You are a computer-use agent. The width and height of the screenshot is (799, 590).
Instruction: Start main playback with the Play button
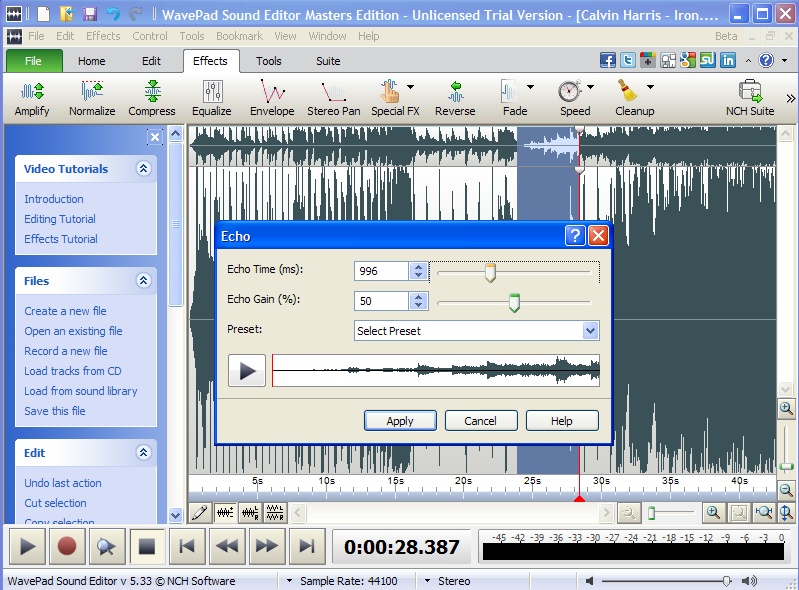pos(26,546)
